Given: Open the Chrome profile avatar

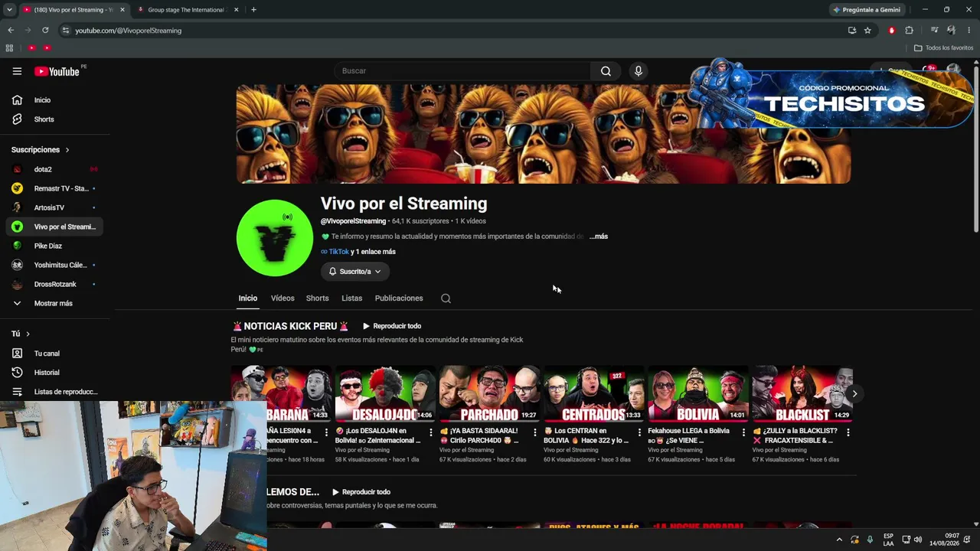Looking at the screenshot, I should tap(951, 31).
